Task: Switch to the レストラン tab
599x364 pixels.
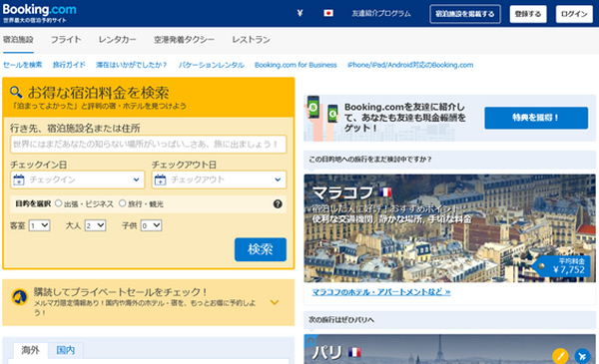Action: click(251, 40)
